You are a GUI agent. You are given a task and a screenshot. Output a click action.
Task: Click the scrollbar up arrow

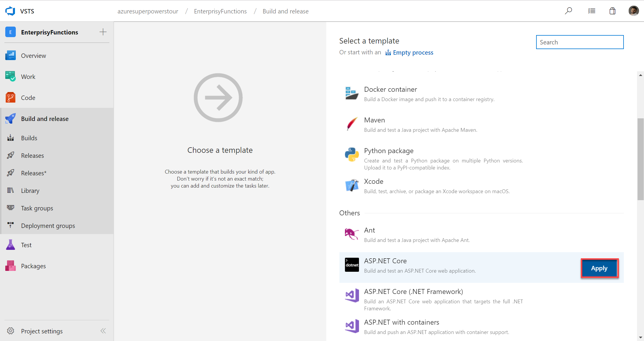[640, 75]
